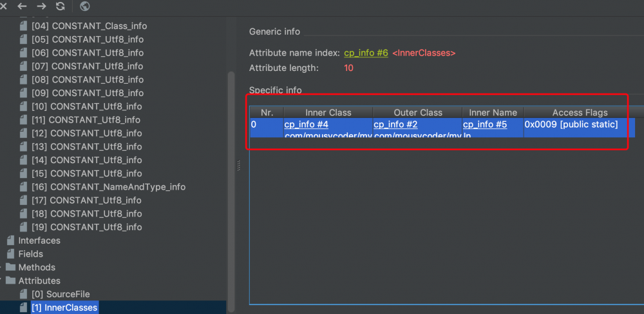Click the Inner Name column header
644x314 pixels.
pos(493,113)
